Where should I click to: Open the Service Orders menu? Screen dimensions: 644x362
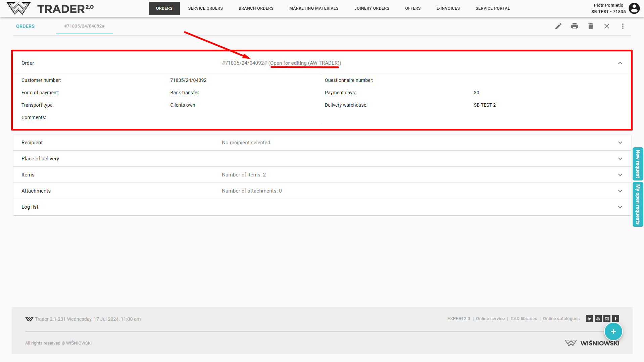tap(205, 8)
